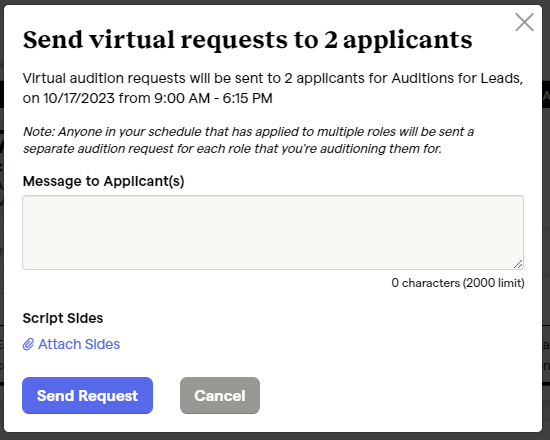Click the textarea resize handle in its corner
550x440 pixels.
point(518,264)
